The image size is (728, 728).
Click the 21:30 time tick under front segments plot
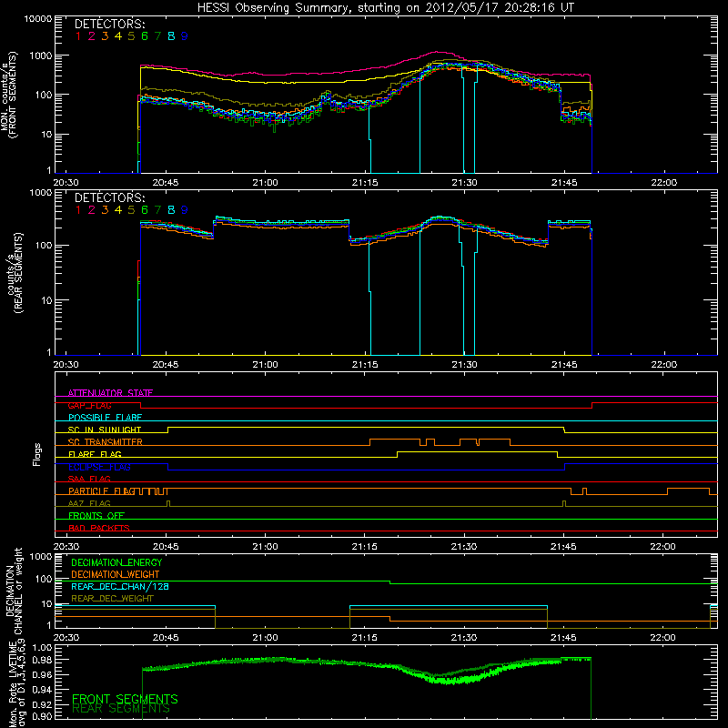[464, 183]
